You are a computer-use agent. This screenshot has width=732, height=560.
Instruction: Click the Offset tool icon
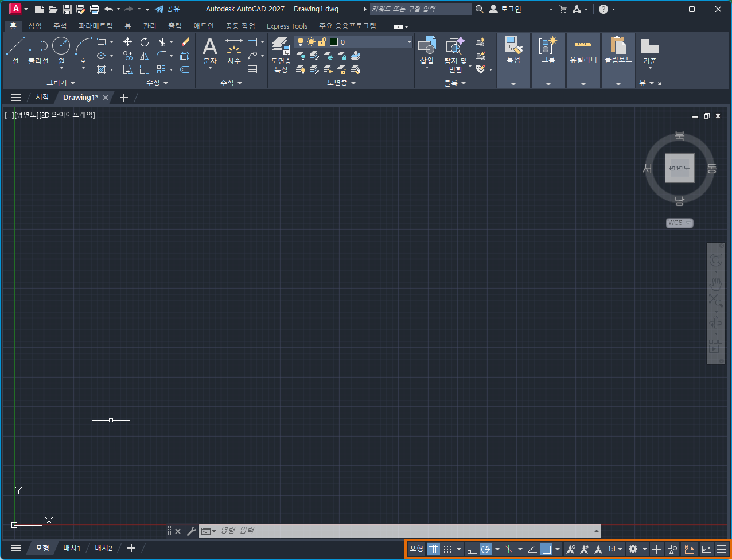pos(185,69)
